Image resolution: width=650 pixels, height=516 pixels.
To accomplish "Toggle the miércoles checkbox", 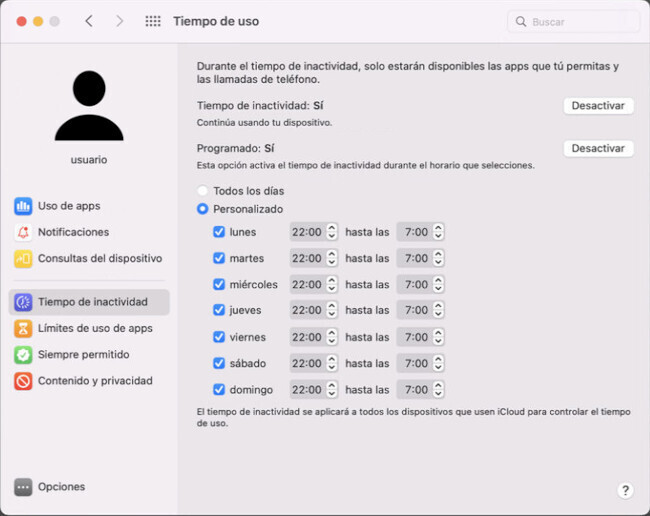I will click(x=219, y=284).
